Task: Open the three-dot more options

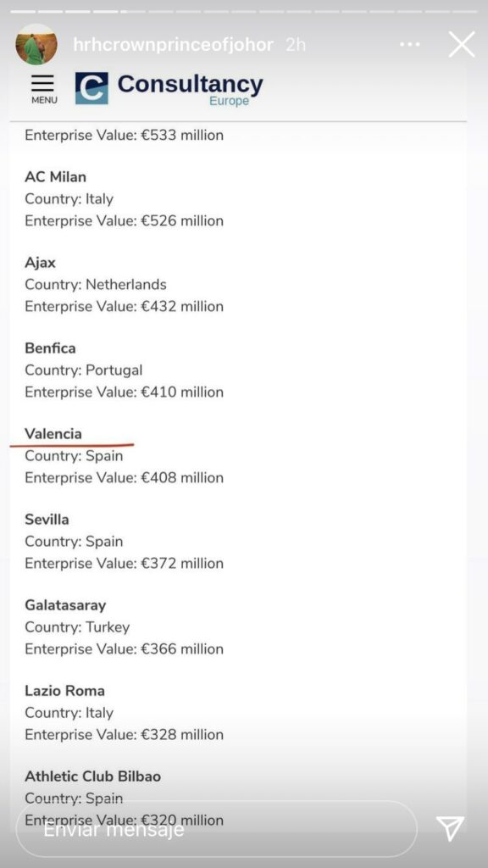Action: pyautogui.click(x=409, y=44)
